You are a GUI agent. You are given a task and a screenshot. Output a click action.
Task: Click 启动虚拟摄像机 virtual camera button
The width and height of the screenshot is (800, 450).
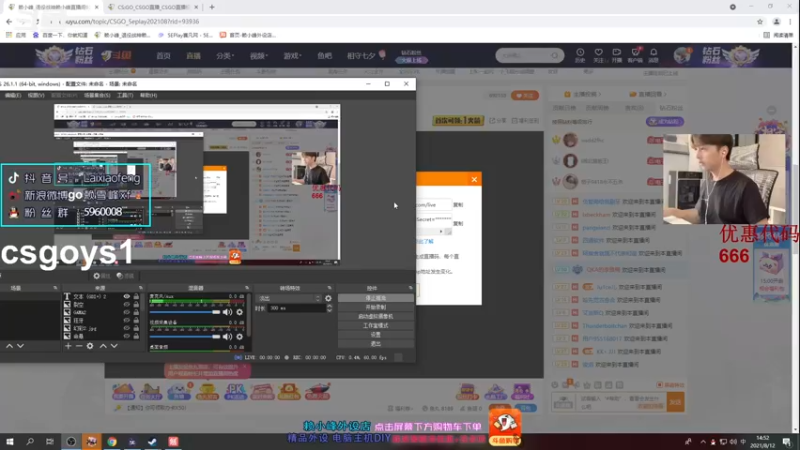[376, 316]
